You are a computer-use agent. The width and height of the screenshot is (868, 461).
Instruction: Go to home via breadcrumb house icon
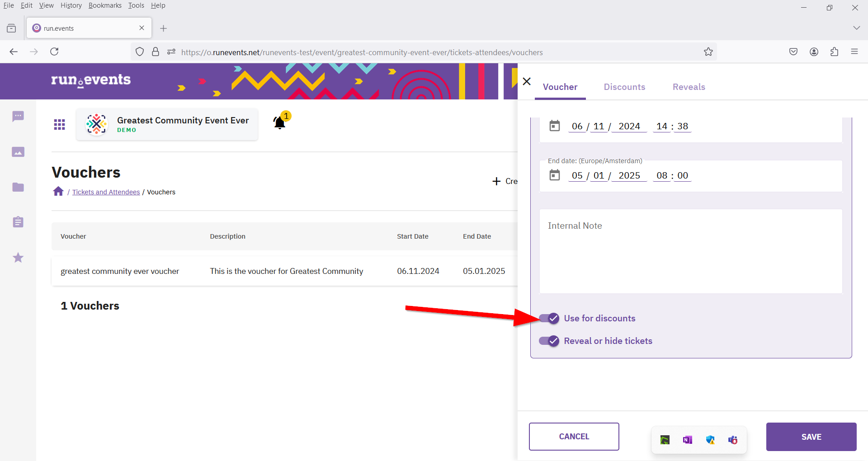[58, 191]
